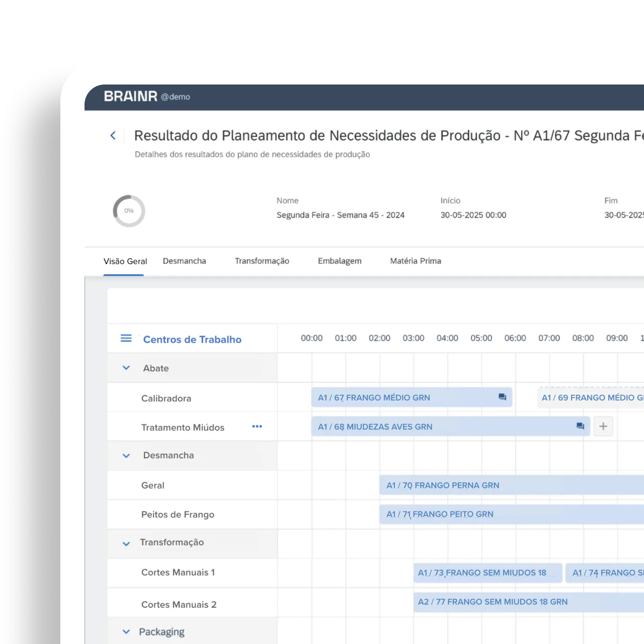Click the comment icon on A1/67 FRANGO MÉDIO GRN

point(502,397)
